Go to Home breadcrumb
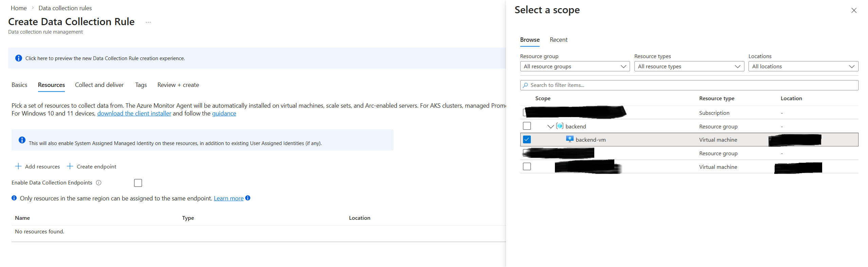Screen dimensions: 868x267 click(x=19, y=8)
